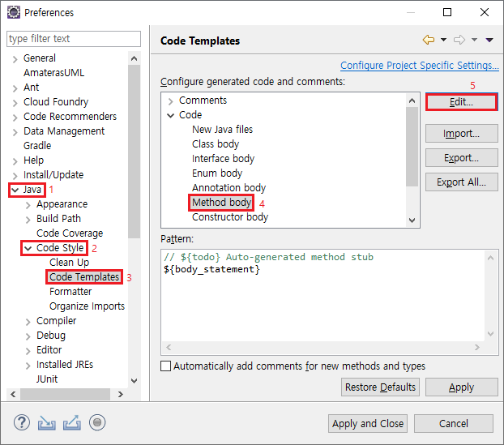Open Configure Project Specific Settings link
504x445 pixels.
[x=420, y=66]
